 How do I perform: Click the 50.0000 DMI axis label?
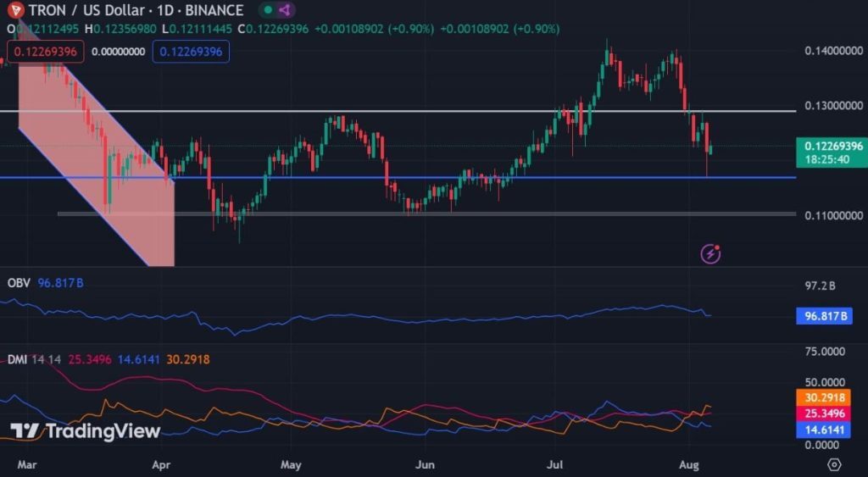click(x=825, y=382)
